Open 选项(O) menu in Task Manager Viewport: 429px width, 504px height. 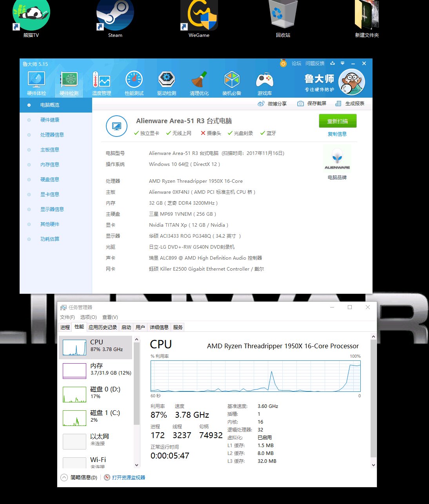89,317
